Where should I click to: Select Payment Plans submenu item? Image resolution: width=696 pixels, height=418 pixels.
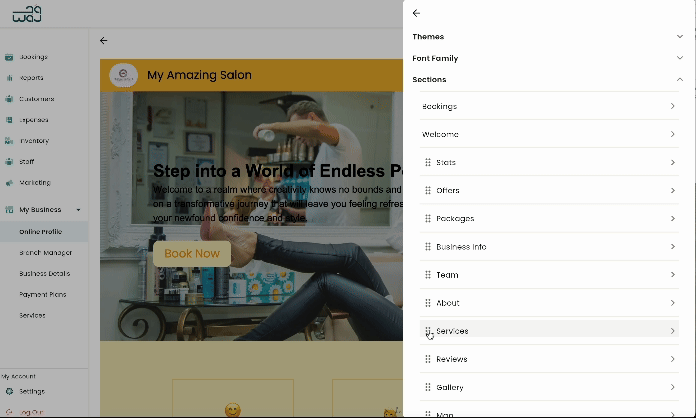point(43,294)
